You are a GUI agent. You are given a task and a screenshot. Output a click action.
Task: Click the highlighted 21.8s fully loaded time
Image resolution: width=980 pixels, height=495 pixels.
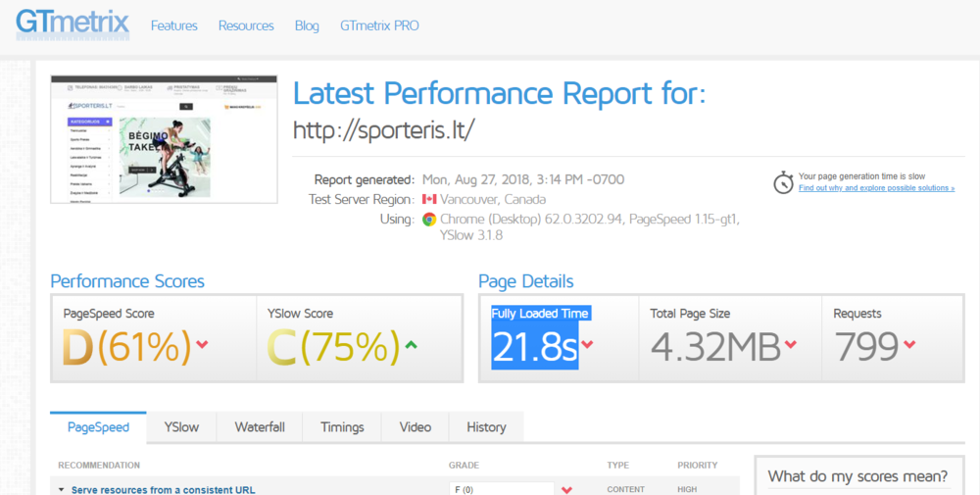535,347
